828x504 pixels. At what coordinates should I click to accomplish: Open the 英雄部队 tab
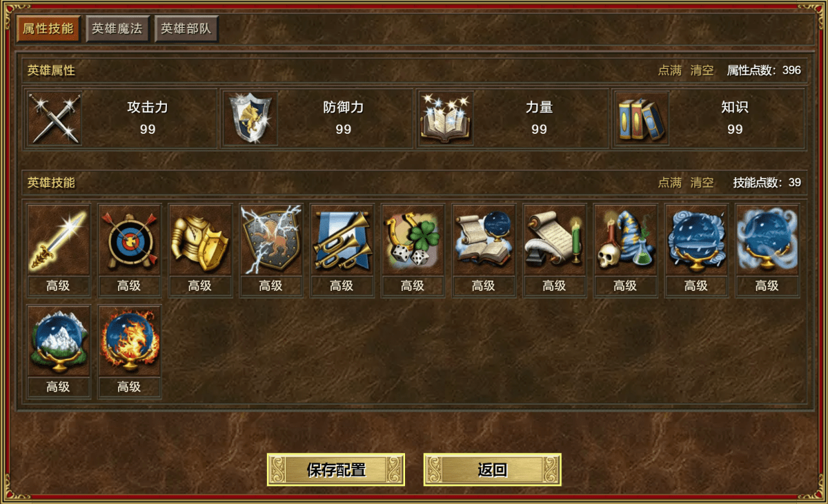tap(186, 29)
